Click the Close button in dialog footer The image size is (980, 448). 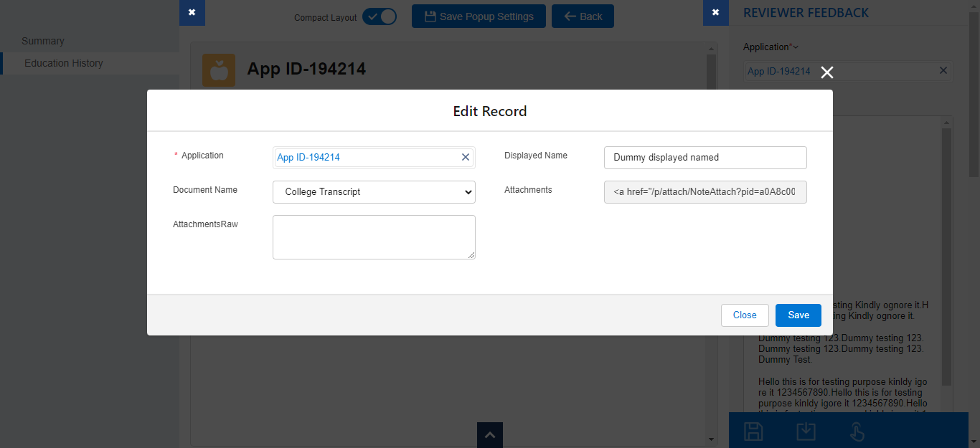[745, 315]
